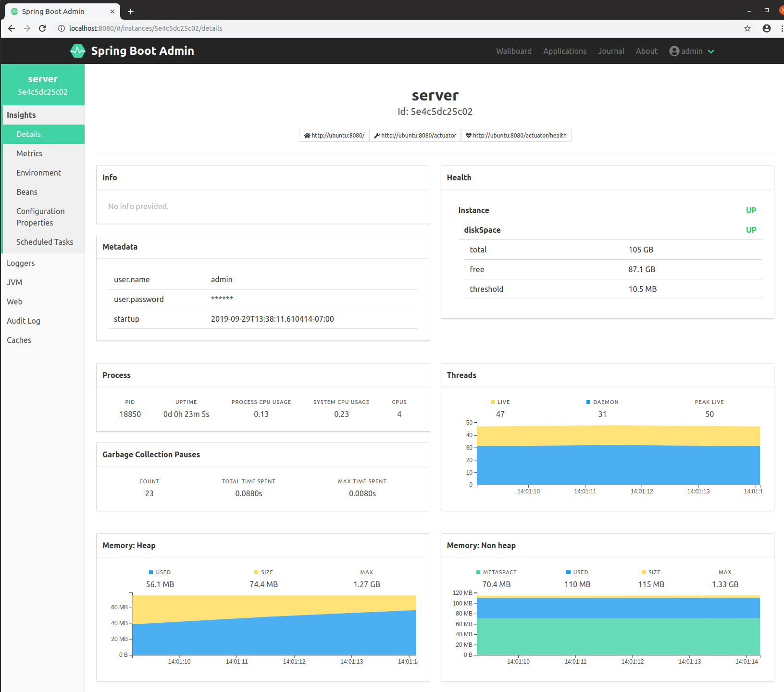Open the About nav item

click(647, 51)
